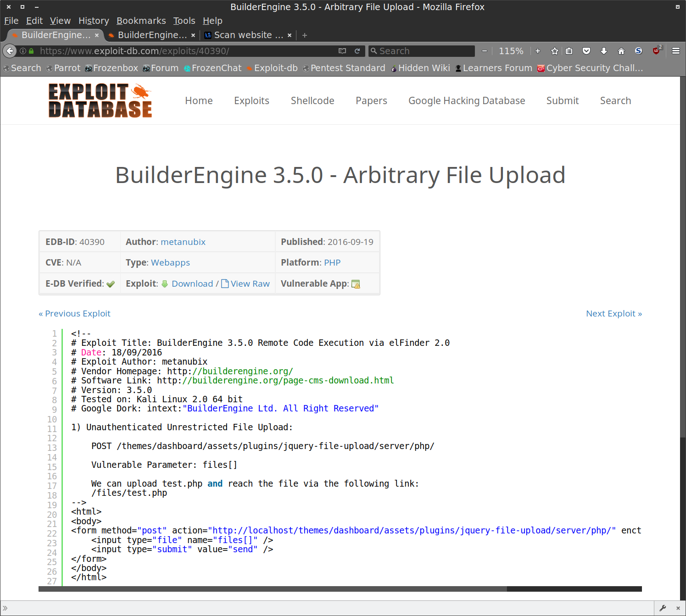Open Frozenbox bookmark
Image resolution: width=686 pixels, height=616 pixels.
[x=112, y=68]
